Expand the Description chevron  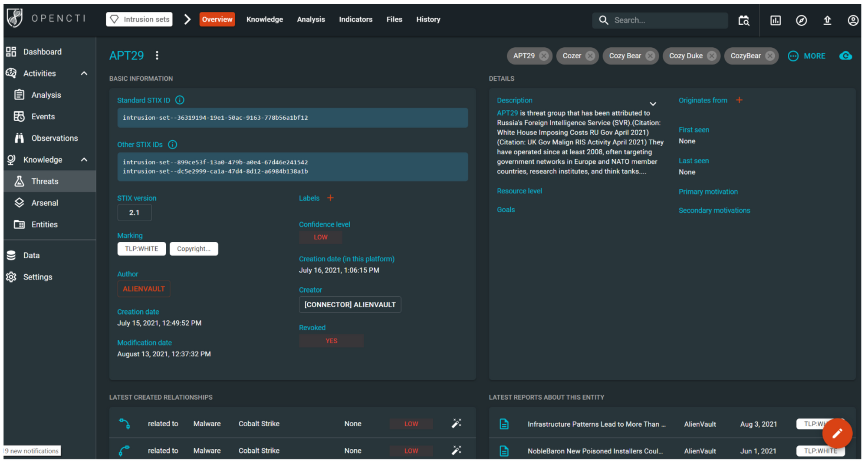(653, 104)
